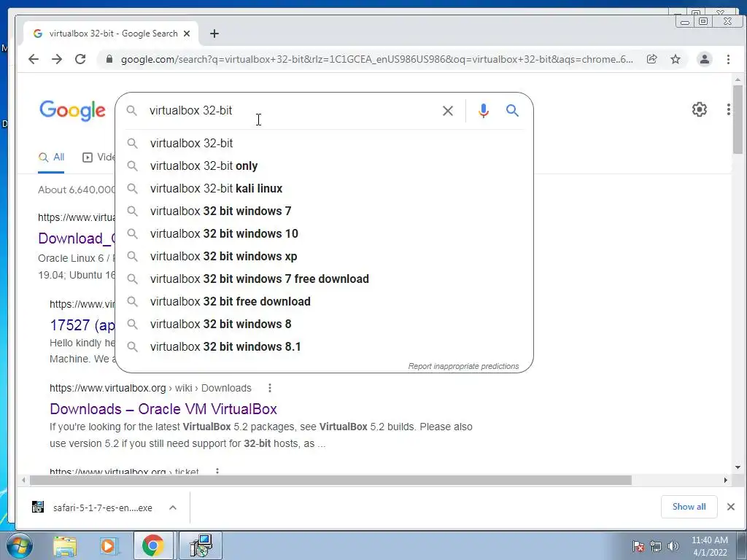Select suggestion virtualbox 32-bit only

pyautogui.click(x=324, y=166)
